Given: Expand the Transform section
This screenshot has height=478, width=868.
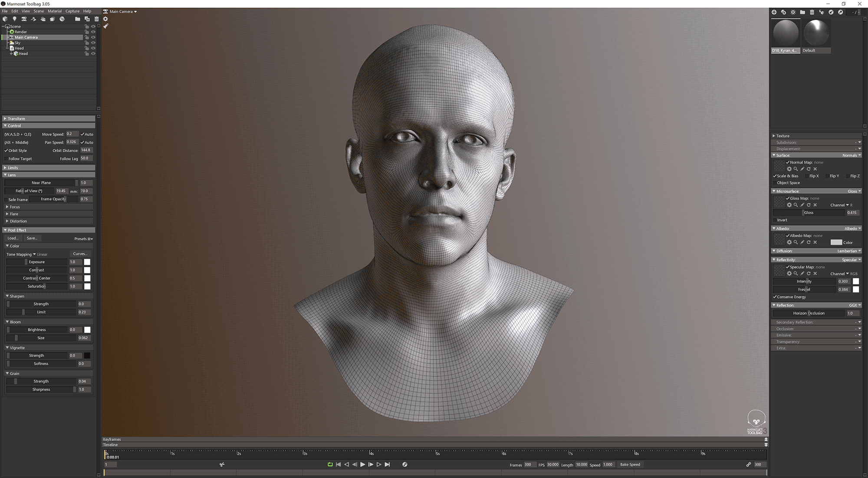Looking at the screenshot, I should 49,119.
